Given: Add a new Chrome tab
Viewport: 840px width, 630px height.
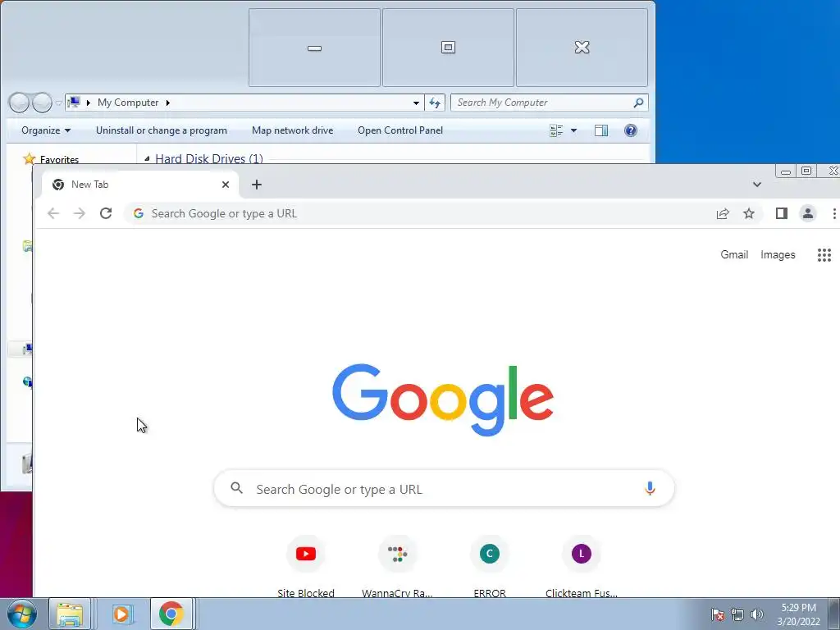Looking at the screenshot, I should [x=257, y=185].
